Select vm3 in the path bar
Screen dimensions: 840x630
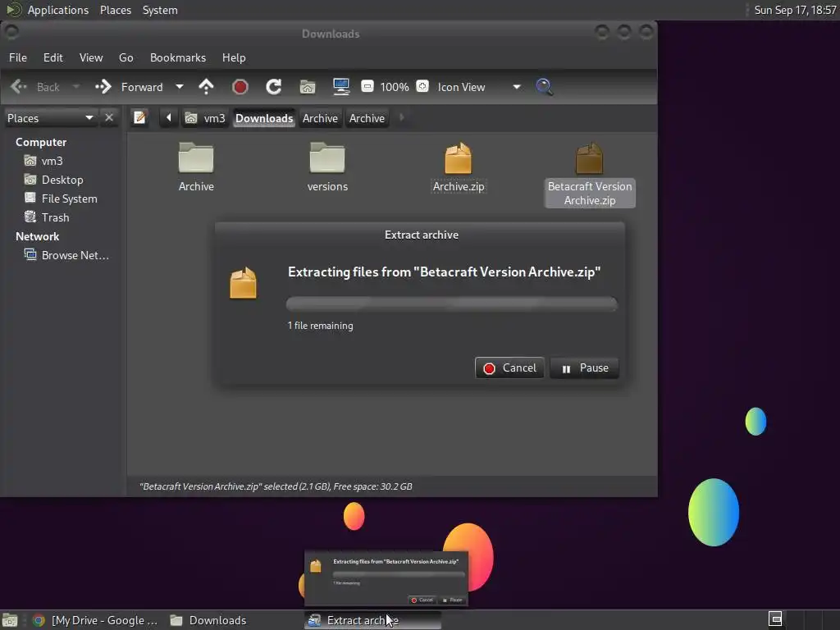[x=206, y=118]
